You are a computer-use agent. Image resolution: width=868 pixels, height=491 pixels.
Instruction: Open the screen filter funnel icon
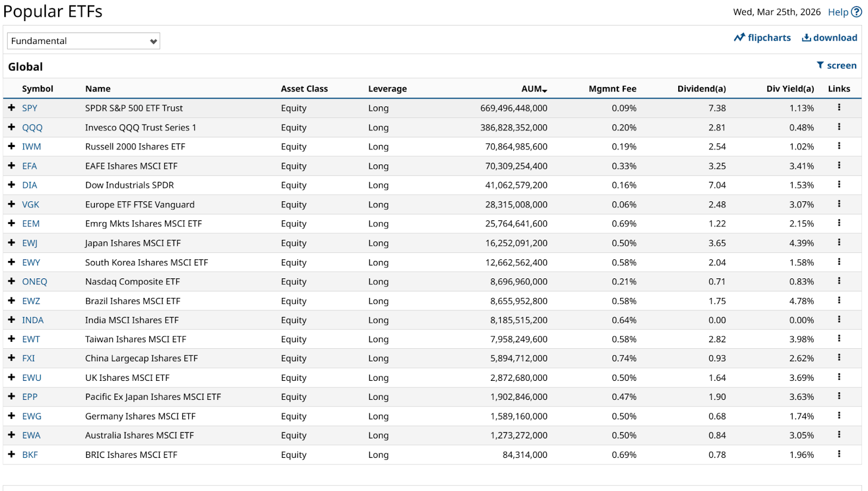pyautogui.click(x=820, y=65)
